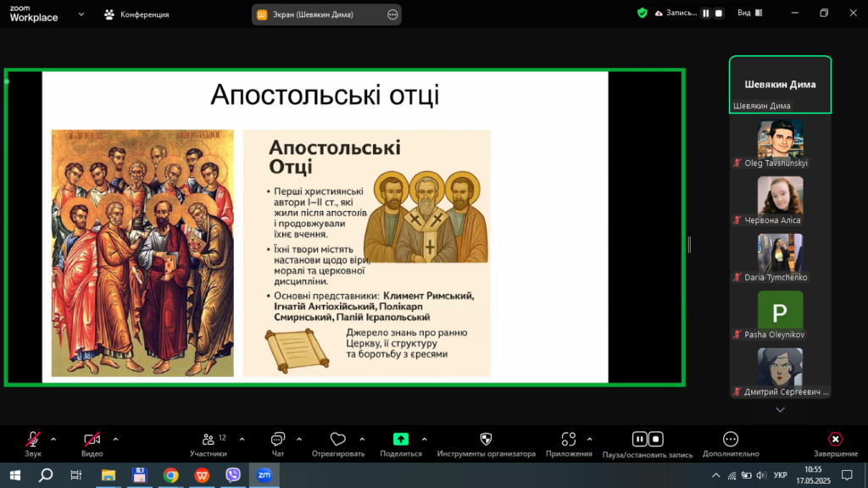Expand audio options arrow next to Звук

53,439
